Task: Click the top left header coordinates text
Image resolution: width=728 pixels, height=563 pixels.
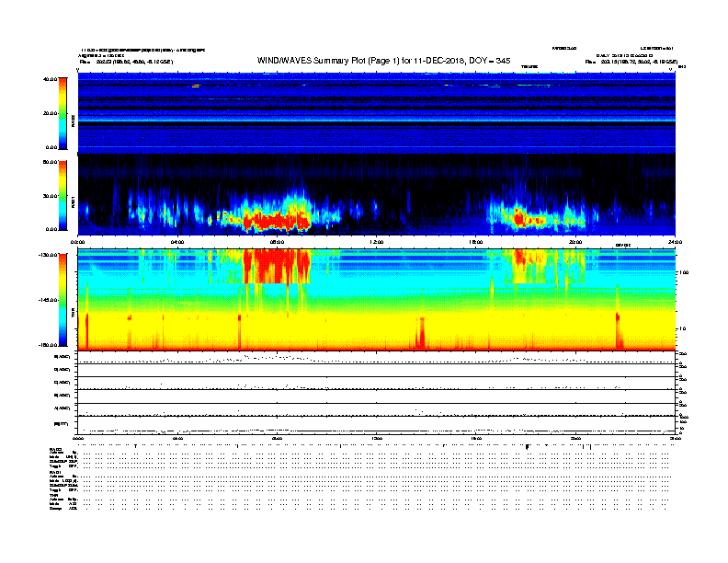Action: coord(126,62)
